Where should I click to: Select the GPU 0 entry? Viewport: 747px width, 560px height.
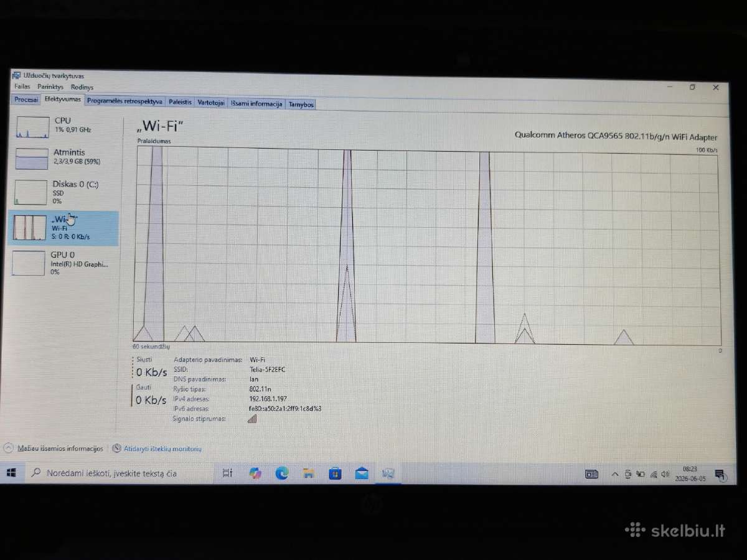click(x=62, y=263)
